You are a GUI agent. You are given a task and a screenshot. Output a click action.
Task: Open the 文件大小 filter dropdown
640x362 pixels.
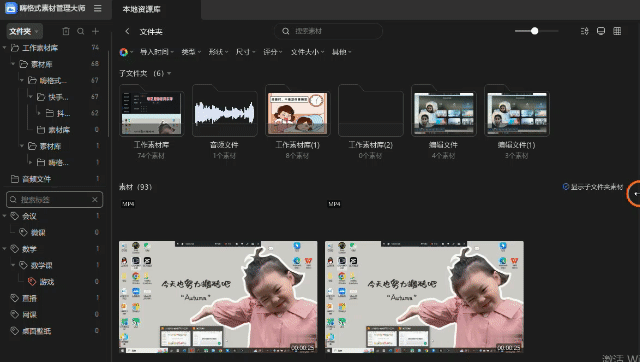tap(307, 52)
